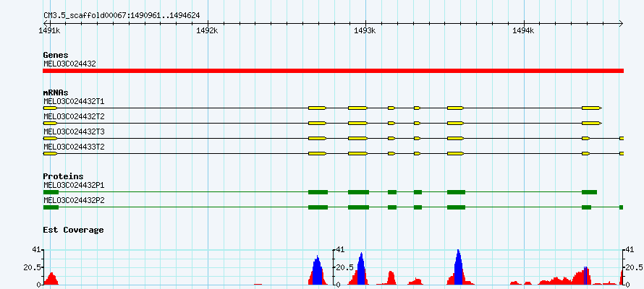Screen dimensions: 644x289
Task: Open the MELO3C024432T1 mRNA label
Action: click(x=74, y=101)
